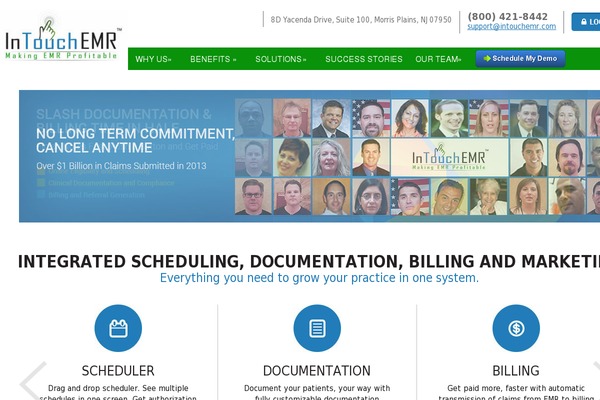Screen dimensions: 600x400
Task: Click the "INTEGRATED SCHEDULING" main heading
Action: (309, 261)
